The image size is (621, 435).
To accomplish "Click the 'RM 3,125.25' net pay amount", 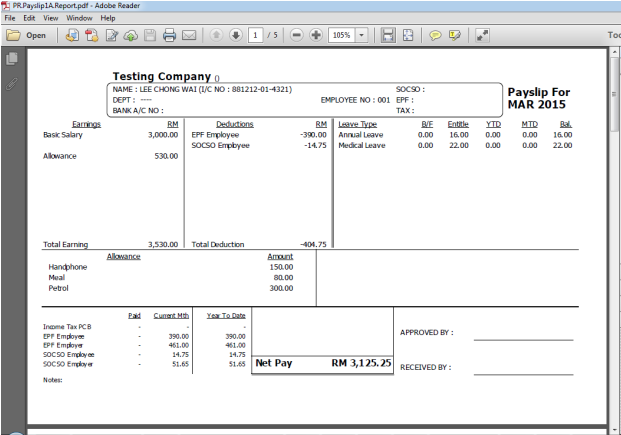I will (x=361, y=363).
